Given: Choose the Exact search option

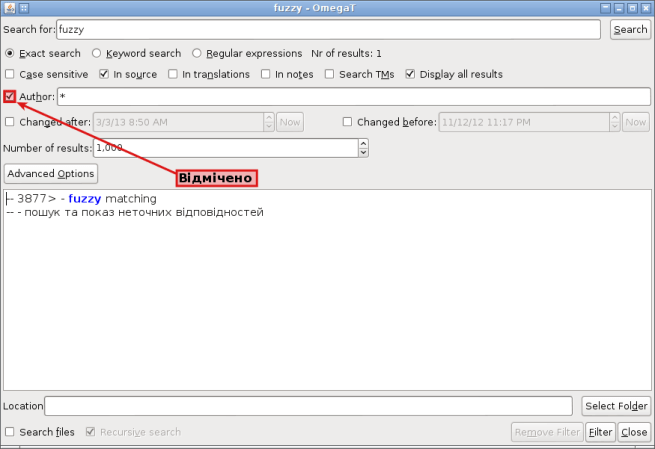Looking at the screenshot, I should (x=10, y=53).
